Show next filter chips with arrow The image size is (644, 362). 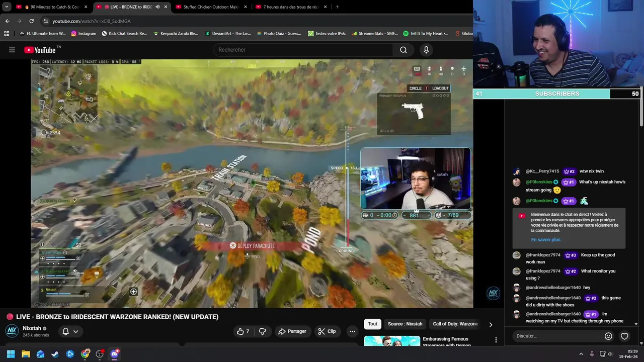[491, 324]
